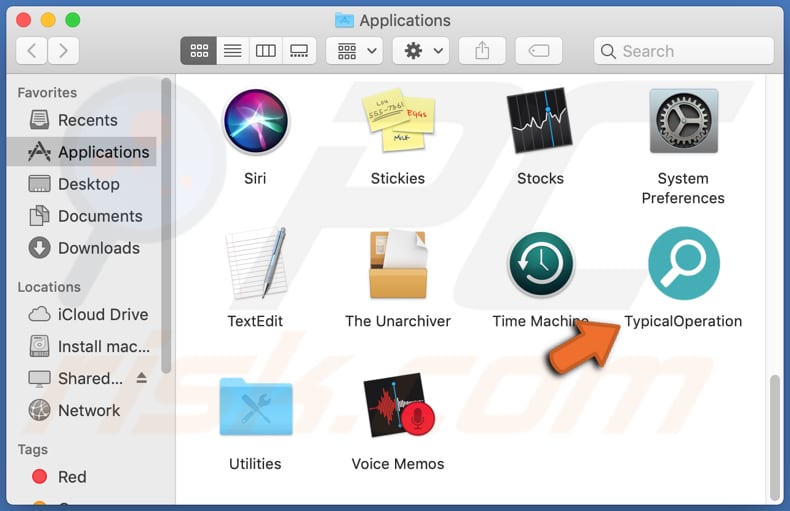Open Downloads in the sidebar
This screenshot has height=511, width=790.
[x=83, y=248]
